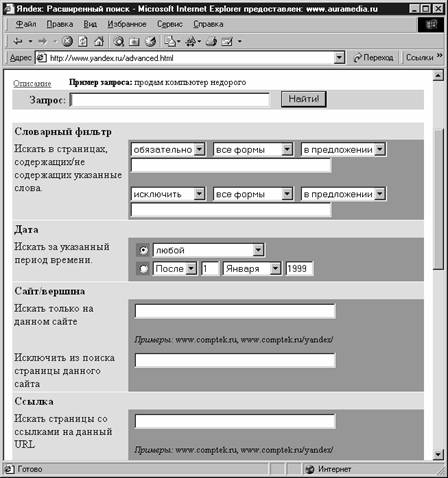Click the 'Словарный фильтр' heading text
The image size is (448, 478).
pyautogui.click(x=63, y=132)
